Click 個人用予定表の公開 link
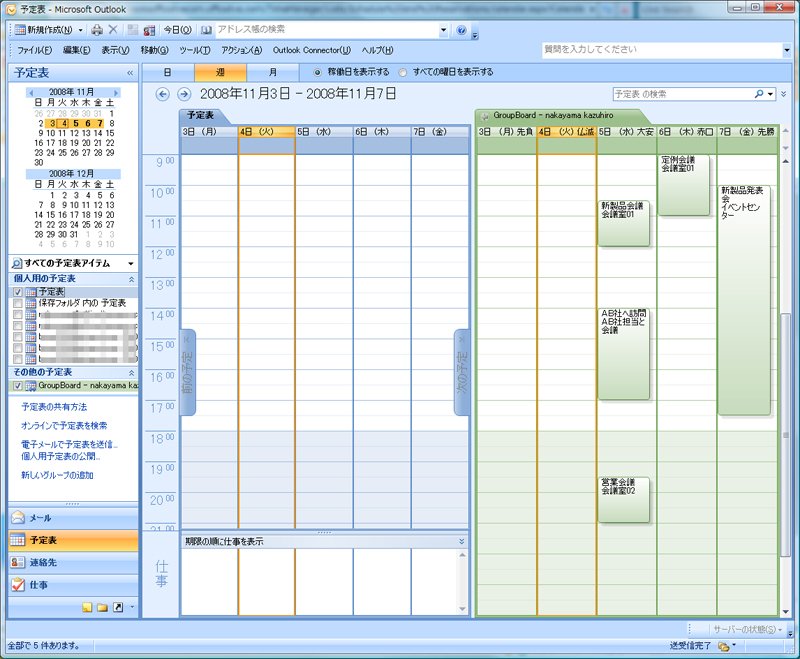 (x=61, y=456)
